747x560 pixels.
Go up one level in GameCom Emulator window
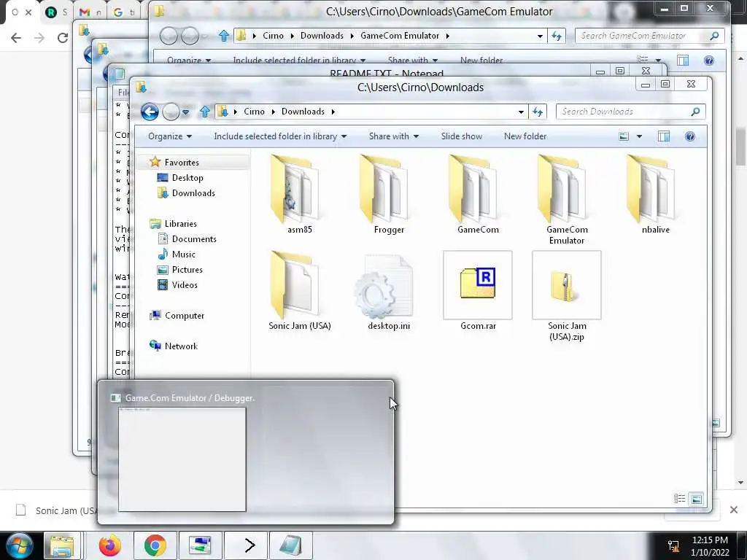coord(224,36)
